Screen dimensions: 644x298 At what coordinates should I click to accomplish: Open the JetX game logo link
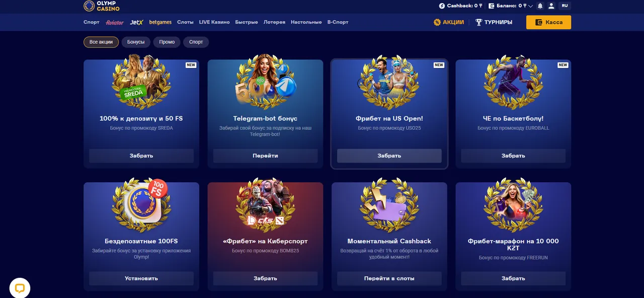136,22
